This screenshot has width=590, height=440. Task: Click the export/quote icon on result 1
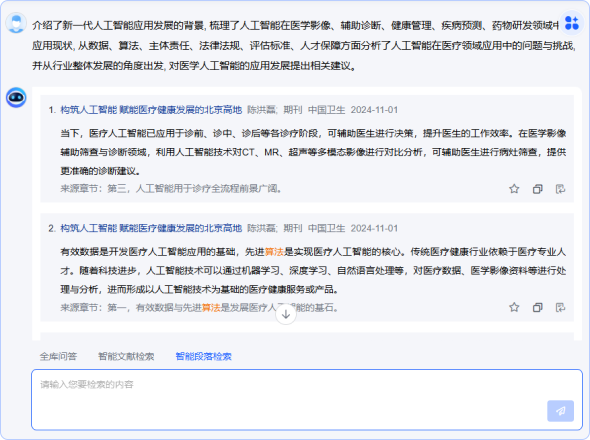[x=561, y=189]
